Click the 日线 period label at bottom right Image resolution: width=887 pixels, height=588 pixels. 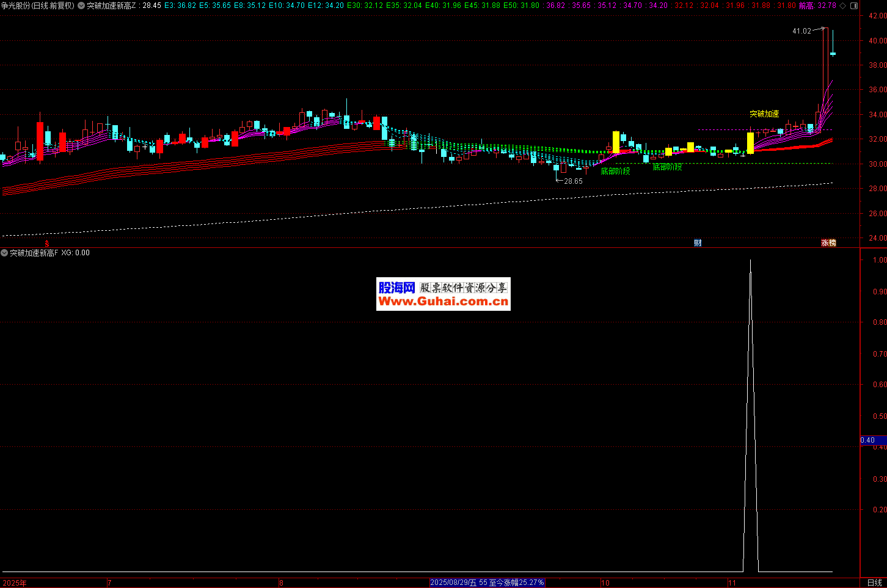click(x=874, y=583)
